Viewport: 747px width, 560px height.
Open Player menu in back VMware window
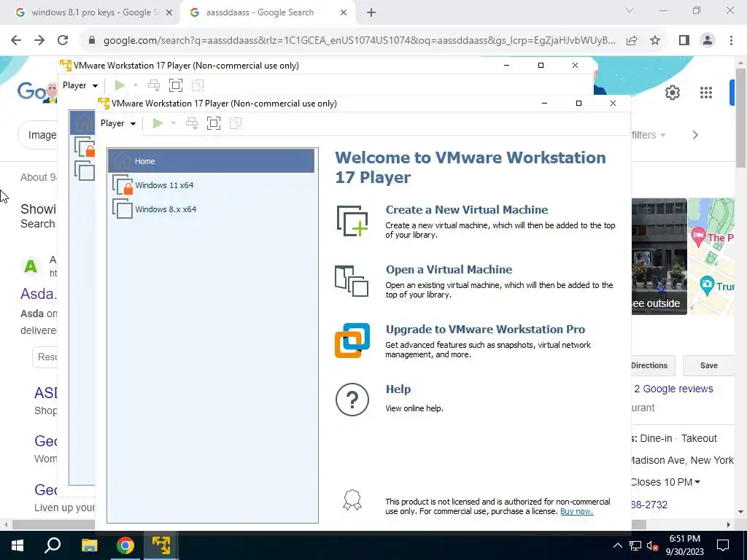[80, 85]
